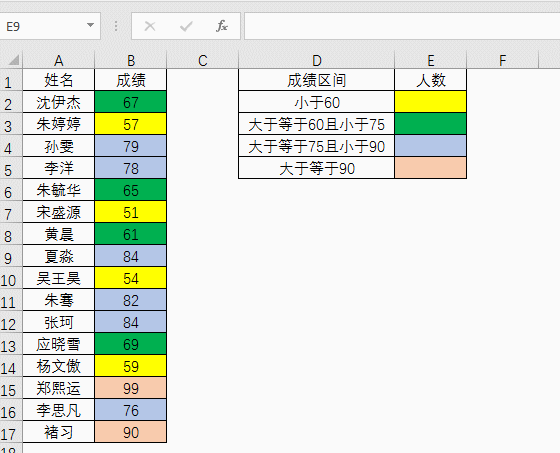Click the blue score cell 78
560x453 pixels.
point(131,168)
